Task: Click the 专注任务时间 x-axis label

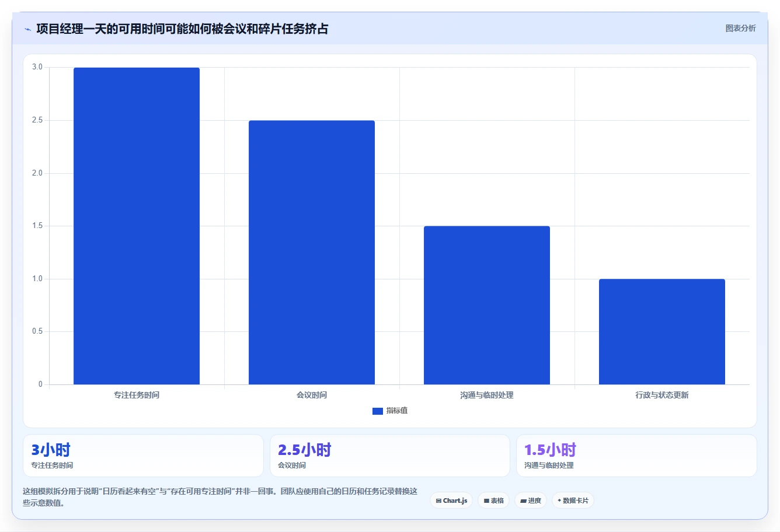Action: pos(137,395)
